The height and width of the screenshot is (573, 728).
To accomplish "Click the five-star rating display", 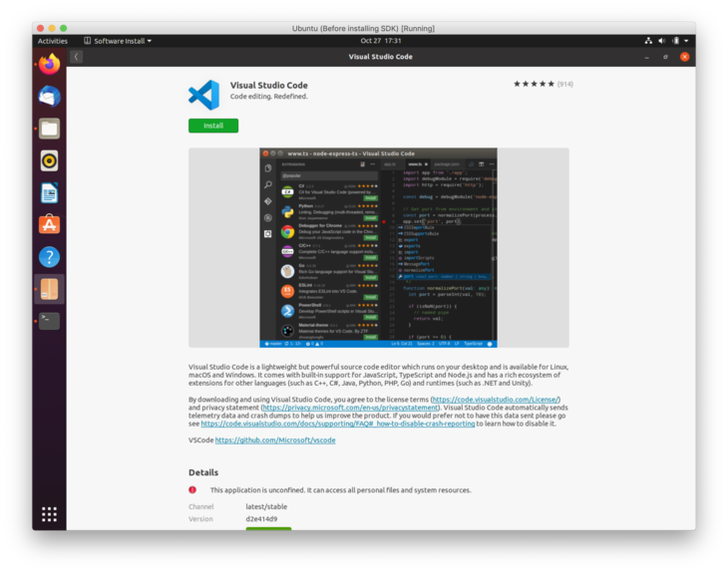I will click(534, 84).
